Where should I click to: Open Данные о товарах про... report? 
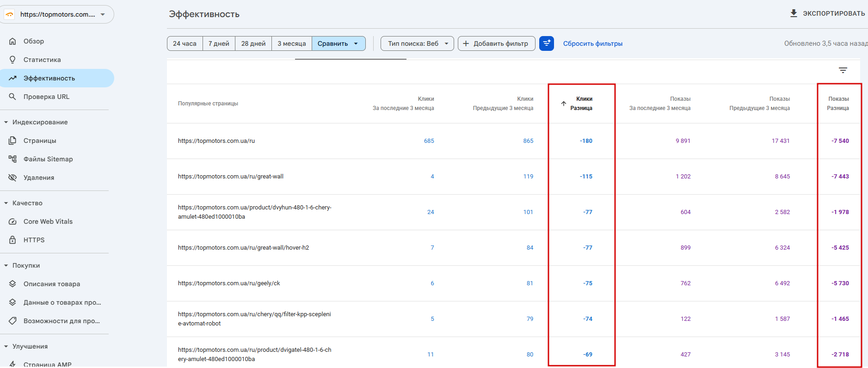pyautogui.click(x=62, y=302)
